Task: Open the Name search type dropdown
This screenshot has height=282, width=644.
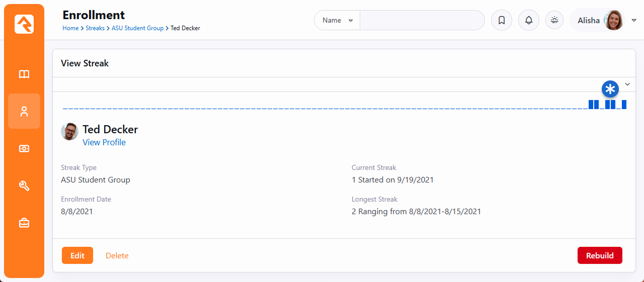Action: point(337,21)
